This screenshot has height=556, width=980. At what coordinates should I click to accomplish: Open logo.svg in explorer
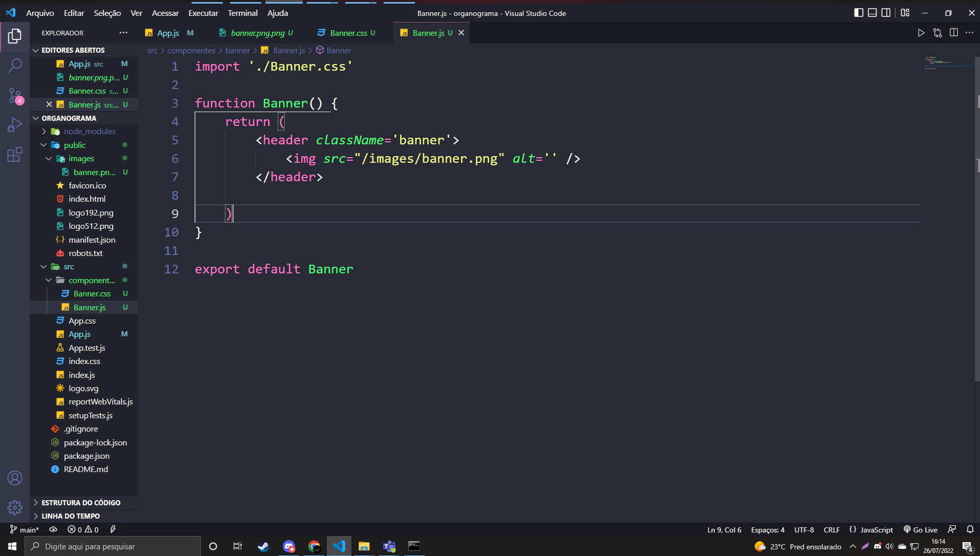(x=84, y=389)
